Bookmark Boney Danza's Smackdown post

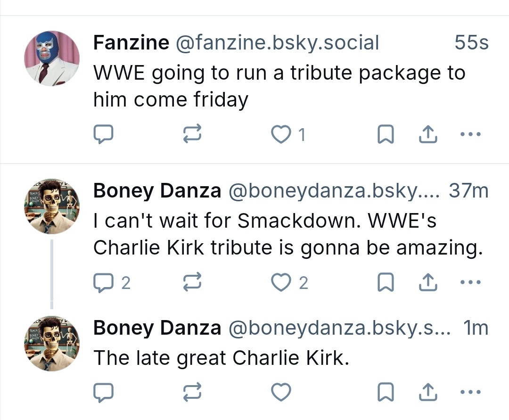386,282
